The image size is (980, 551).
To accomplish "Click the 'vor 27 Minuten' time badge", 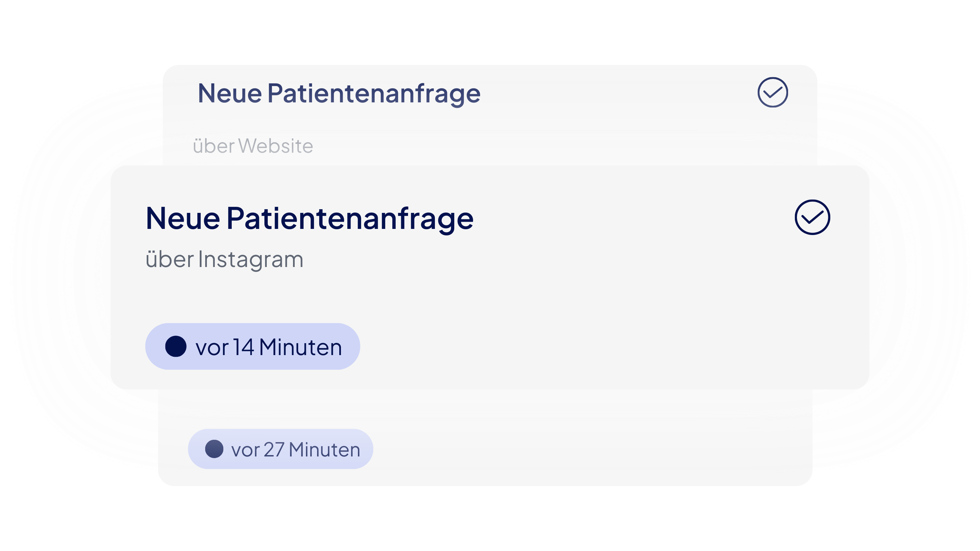I will point(280,449).
